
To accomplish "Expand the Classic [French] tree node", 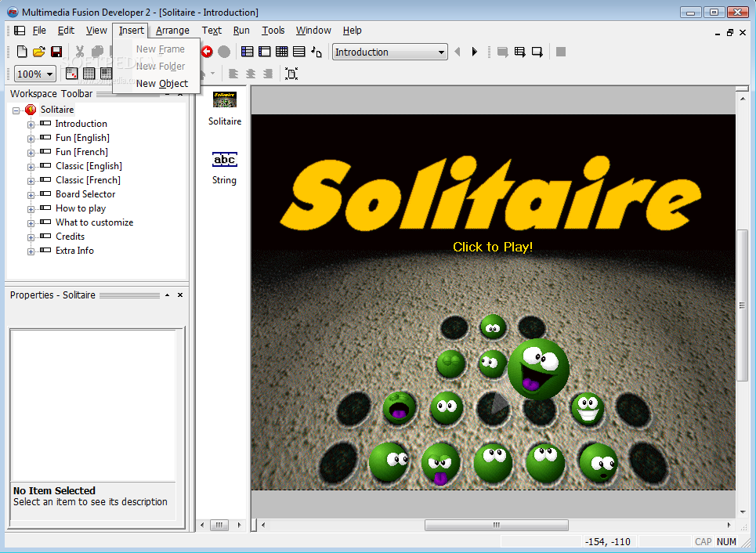I will pyautogui.click(x=31, y=181).
